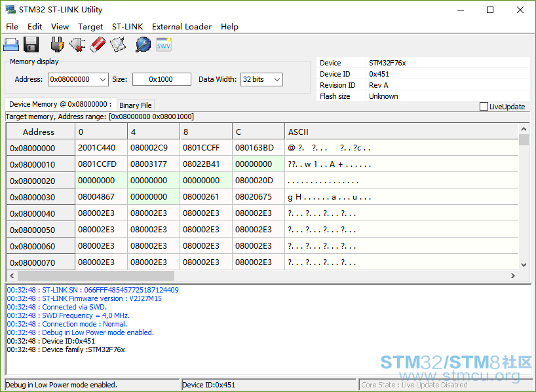
Task: Click address row 0x08000020
Action: pos(41,181)
